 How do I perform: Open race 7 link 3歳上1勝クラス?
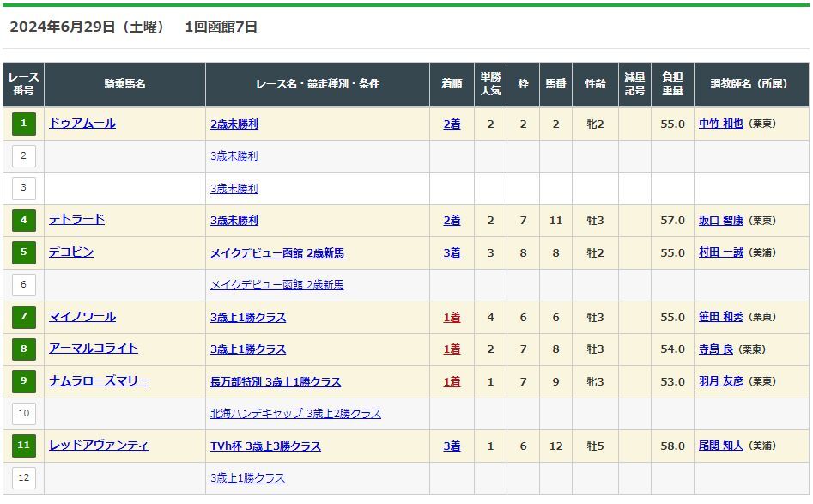pyautogui.click(x=248, y=318)
